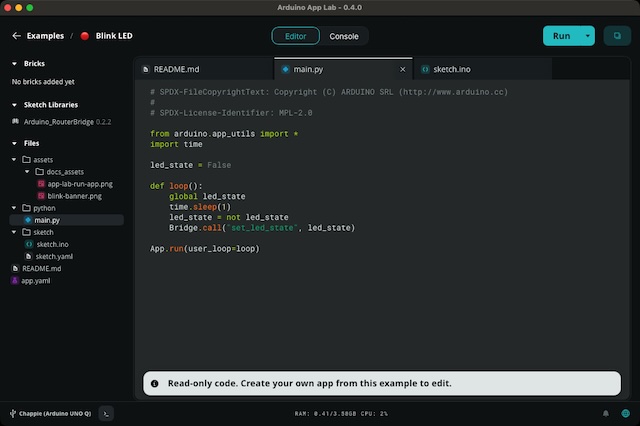The height and width of the screenshot is (426, 640).
Task: Click the Arduino_RouterBridge library icon
Action: tap(16, 121)
